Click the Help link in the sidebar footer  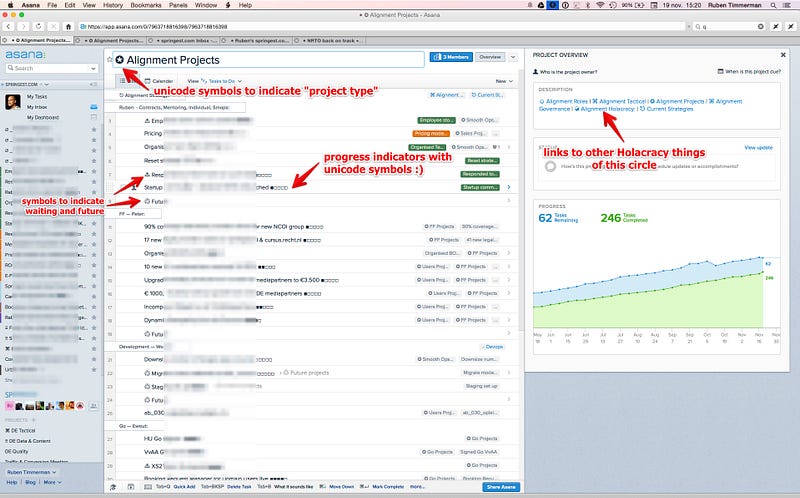tap(12, 482)
